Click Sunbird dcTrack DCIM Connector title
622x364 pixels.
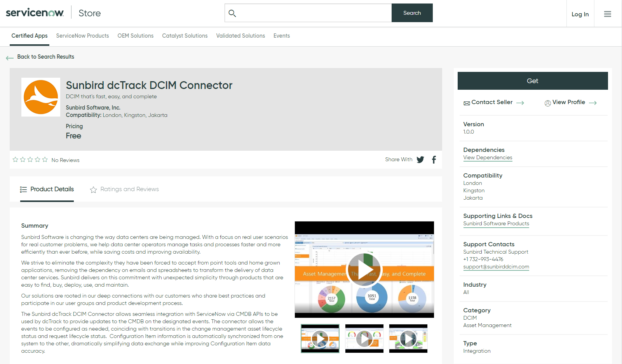pyautogui.click(x=149, y=85)
